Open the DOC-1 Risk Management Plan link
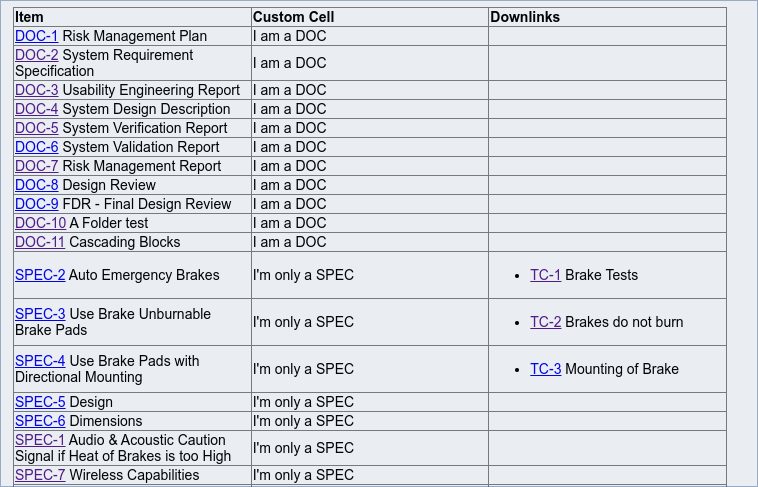Screen dimensions: 758x487 pos(36,36)
